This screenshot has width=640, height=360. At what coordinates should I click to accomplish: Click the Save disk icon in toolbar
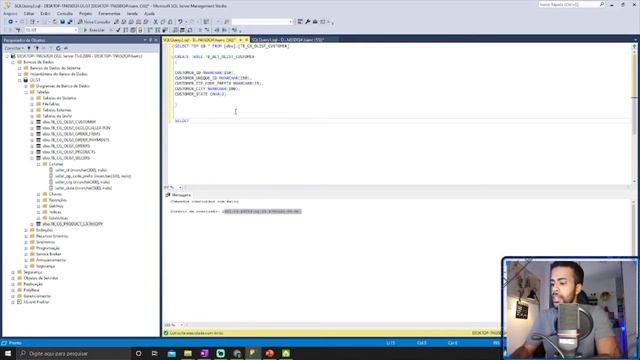coord(62,22)
